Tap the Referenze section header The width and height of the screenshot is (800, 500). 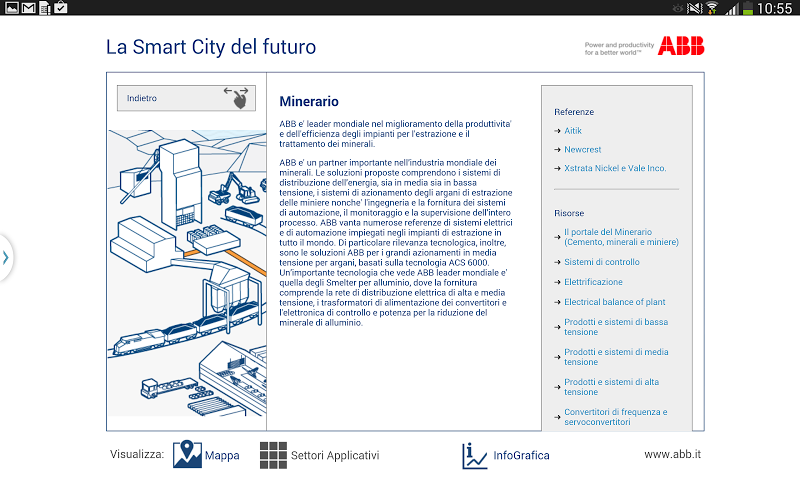point(574,112)
